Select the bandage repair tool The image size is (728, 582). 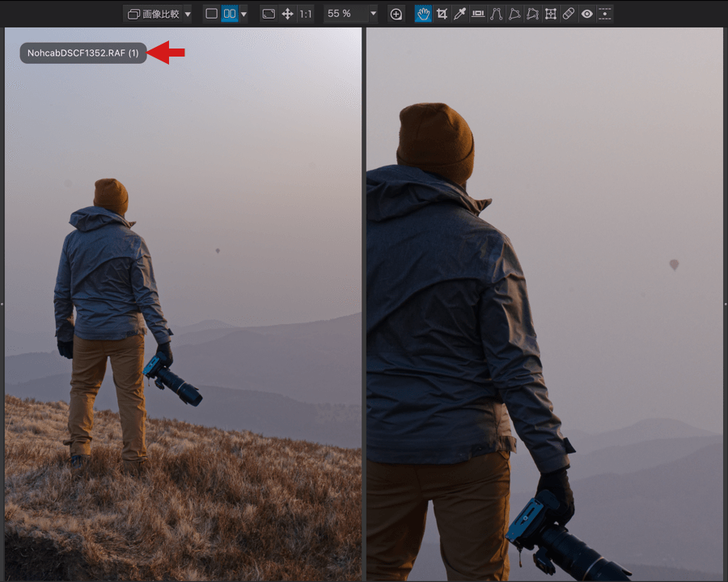569,14
